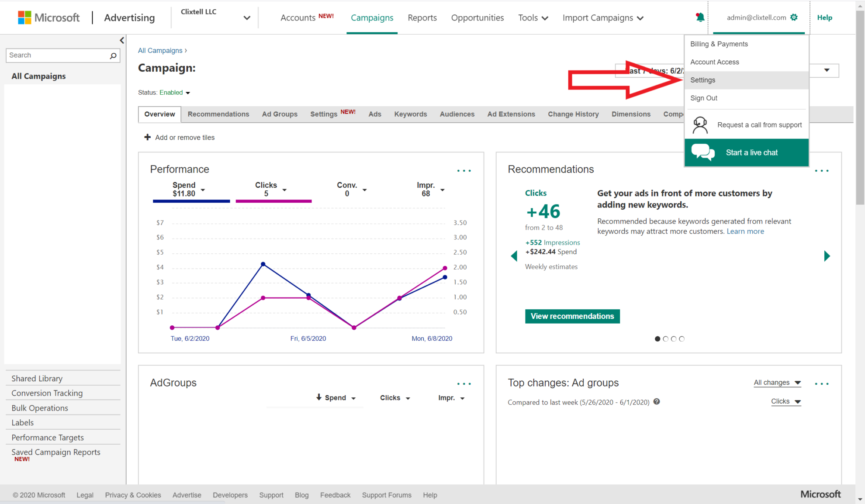The image size is (865, 504).
Task: Switch to the Keywords tab
Action: [x=410, y=114]
